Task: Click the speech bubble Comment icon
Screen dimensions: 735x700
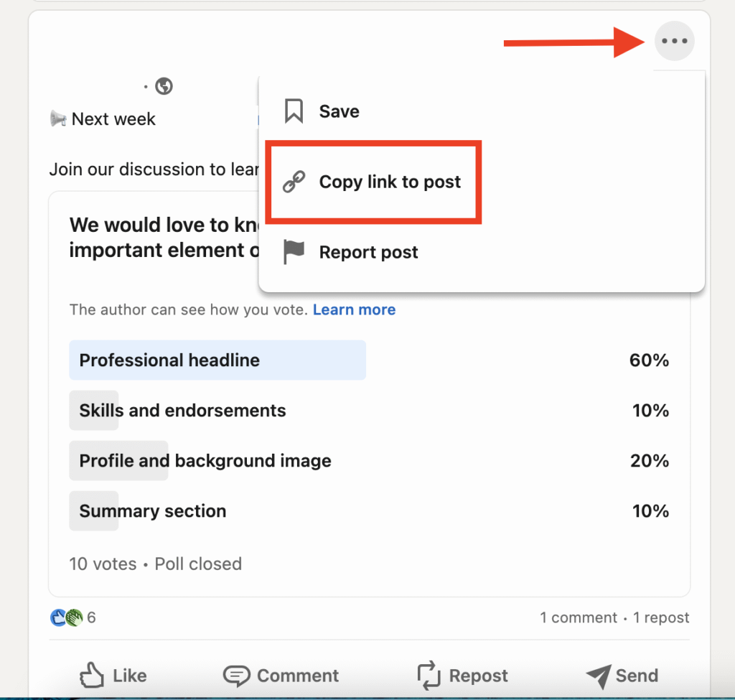Action: (x=236, y=676)
